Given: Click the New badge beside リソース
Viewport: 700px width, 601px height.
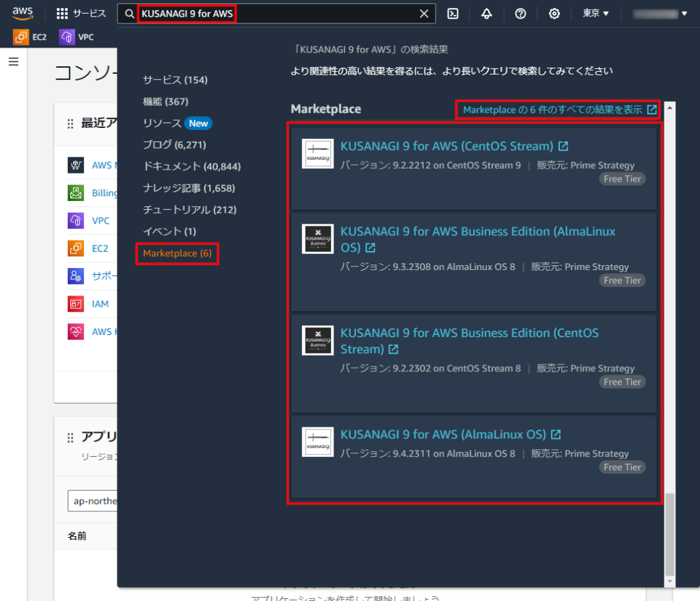Looking at the screenshot, I should (198, 123).
